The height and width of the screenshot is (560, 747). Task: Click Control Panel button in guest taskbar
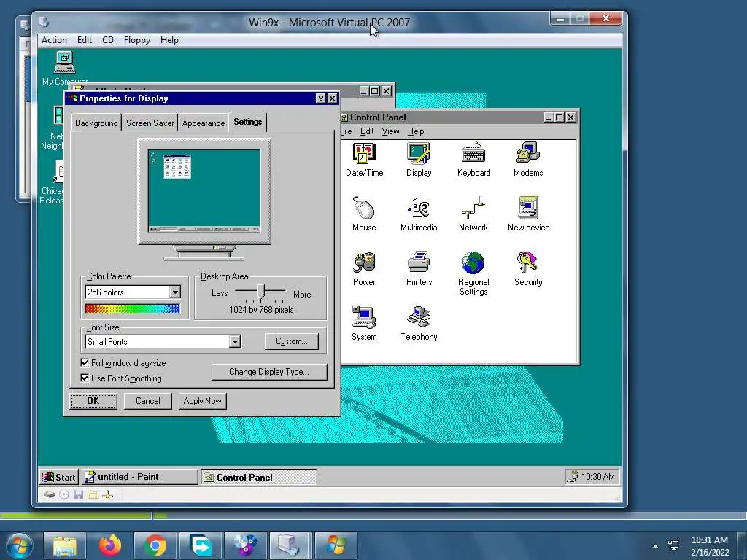[x=258, y=477]
